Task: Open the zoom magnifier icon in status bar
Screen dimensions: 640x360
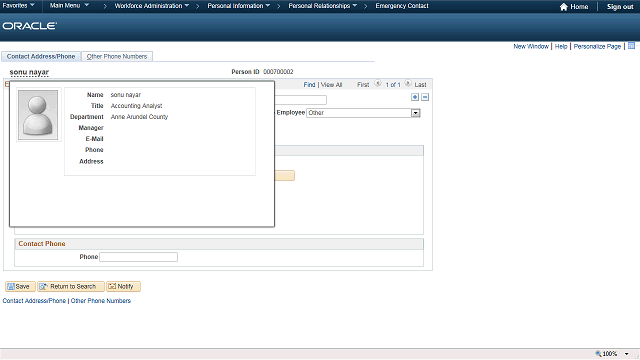Action: [x=598, y=353]
